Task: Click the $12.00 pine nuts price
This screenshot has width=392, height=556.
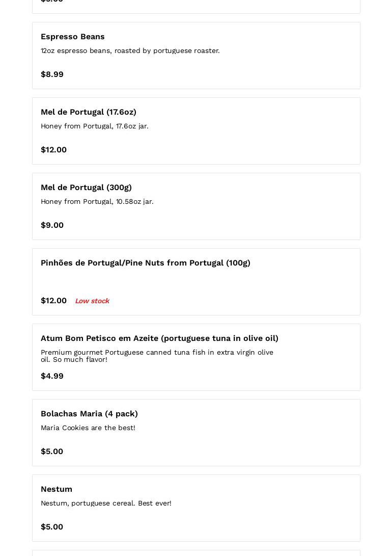Action: click(x=53, y=300)
